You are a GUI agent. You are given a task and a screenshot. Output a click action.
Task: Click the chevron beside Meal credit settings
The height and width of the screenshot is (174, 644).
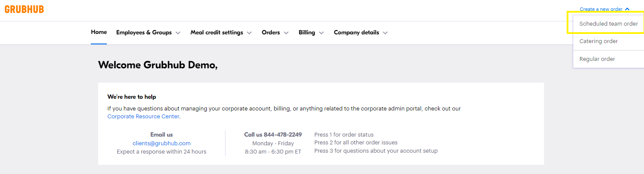click(x=249, y=33)
